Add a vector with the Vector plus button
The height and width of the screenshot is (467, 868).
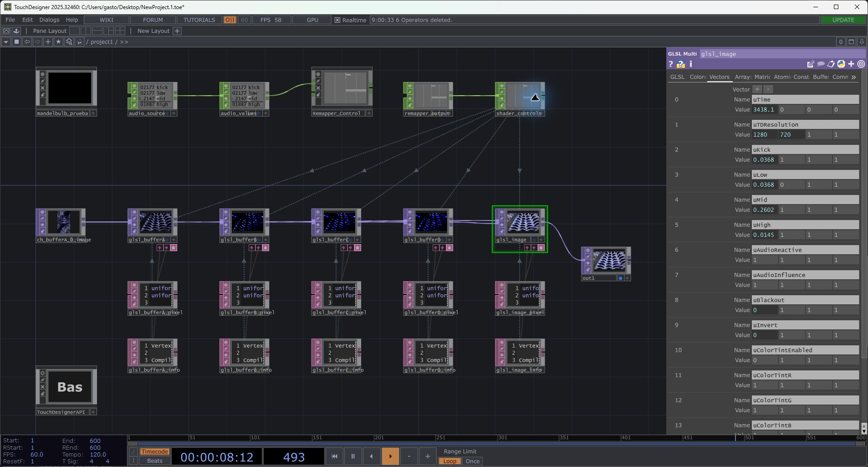[x=757, y=89]
